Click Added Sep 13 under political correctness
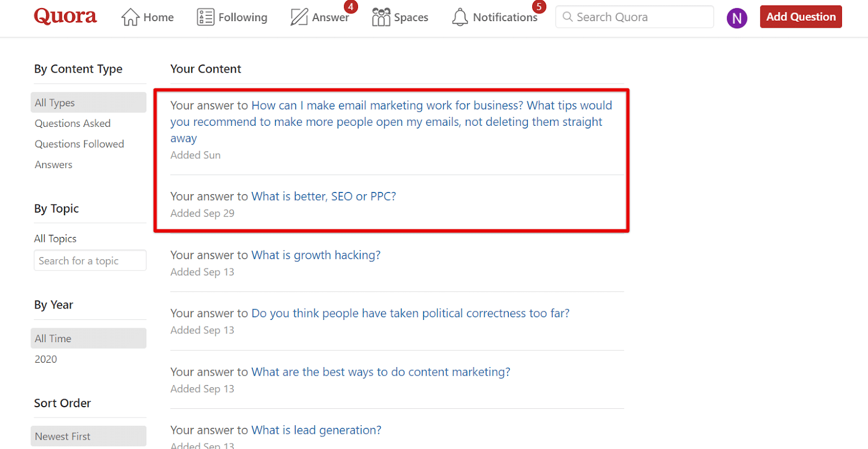The image size is (868, 449). [x=202, y=330]
